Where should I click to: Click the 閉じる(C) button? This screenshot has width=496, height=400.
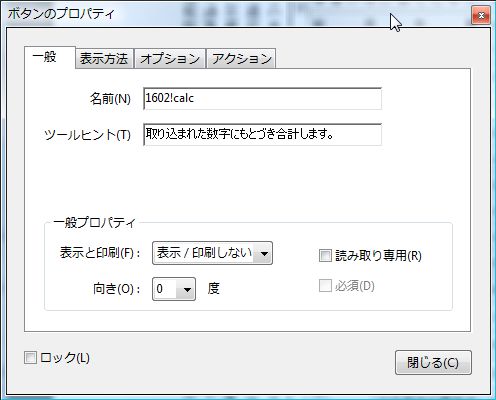433,362
